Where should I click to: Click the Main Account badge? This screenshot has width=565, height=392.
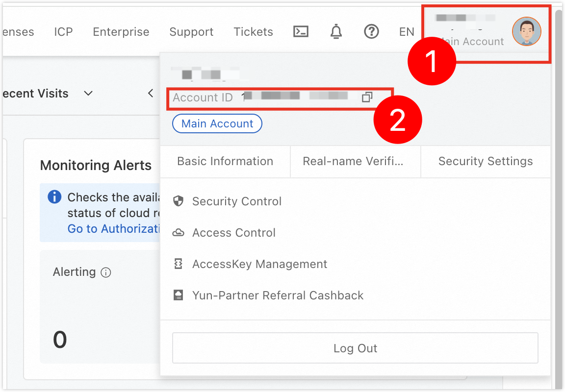point(217,123)
